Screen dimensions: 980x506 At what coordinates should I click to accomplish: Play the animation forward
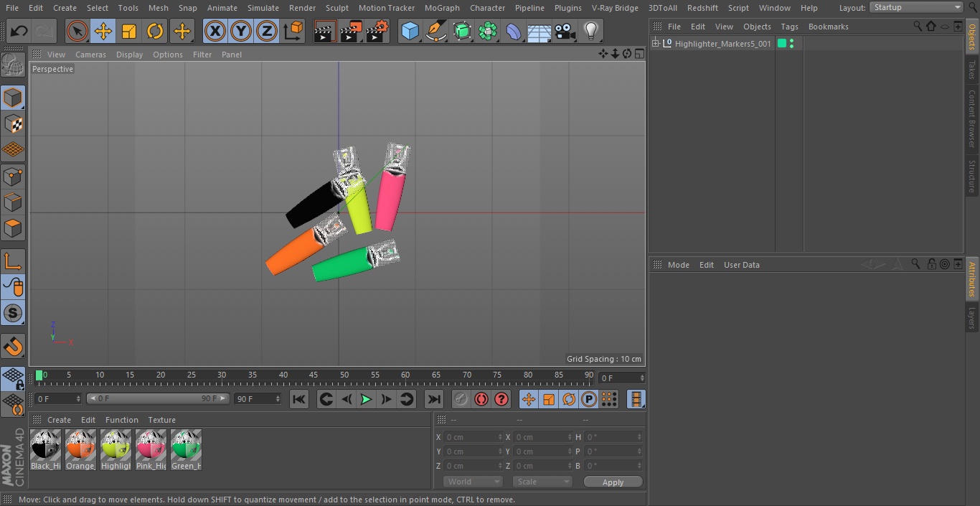(366, 399)
